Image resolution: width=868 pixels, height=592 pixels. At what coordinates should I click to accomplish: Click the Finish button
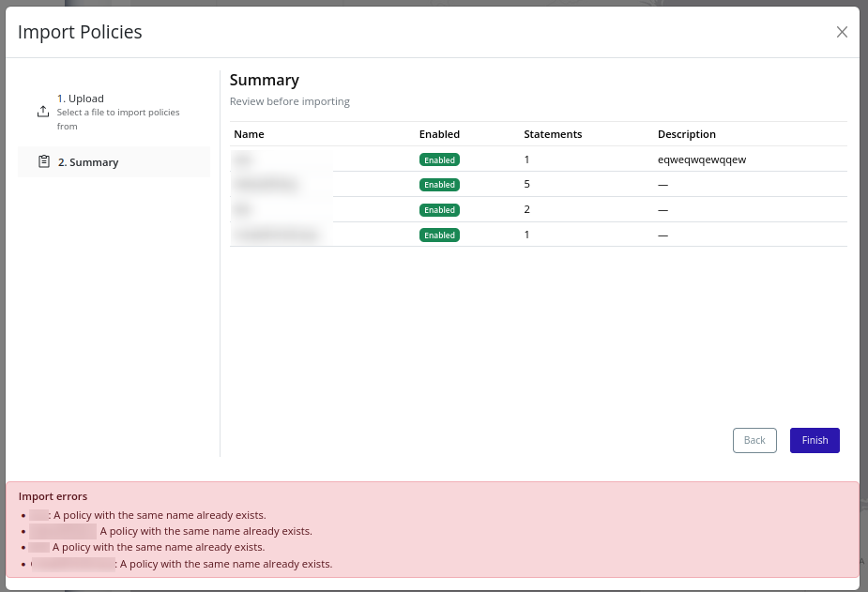815,440
